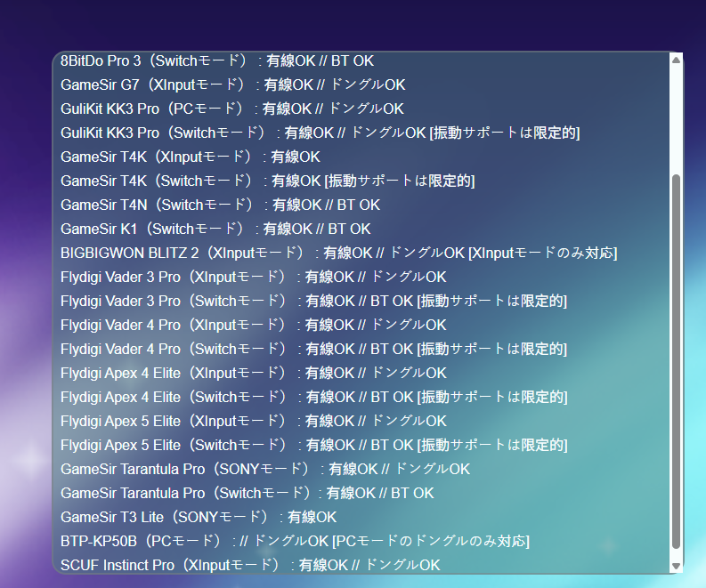Select the GameSir T4K XInputモード line
The image size is (706, 588).
click(190, 157)
